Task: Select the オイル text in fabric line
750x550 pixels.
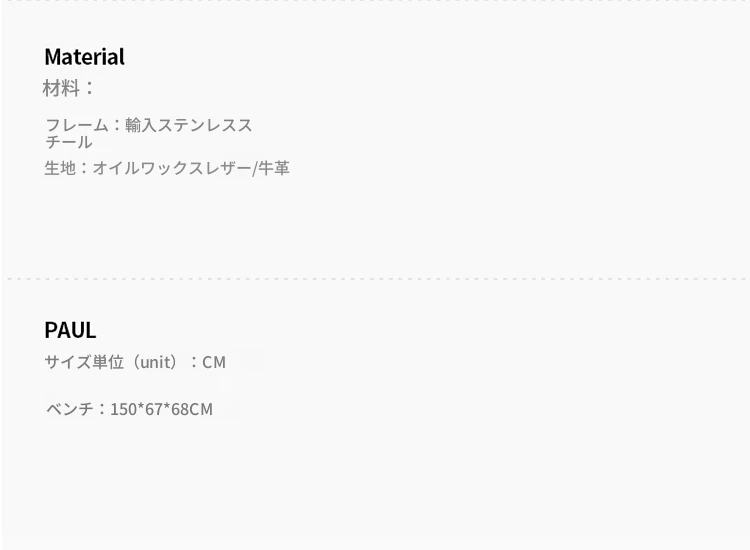Action: pyautogui.click(x=116, y=168)
